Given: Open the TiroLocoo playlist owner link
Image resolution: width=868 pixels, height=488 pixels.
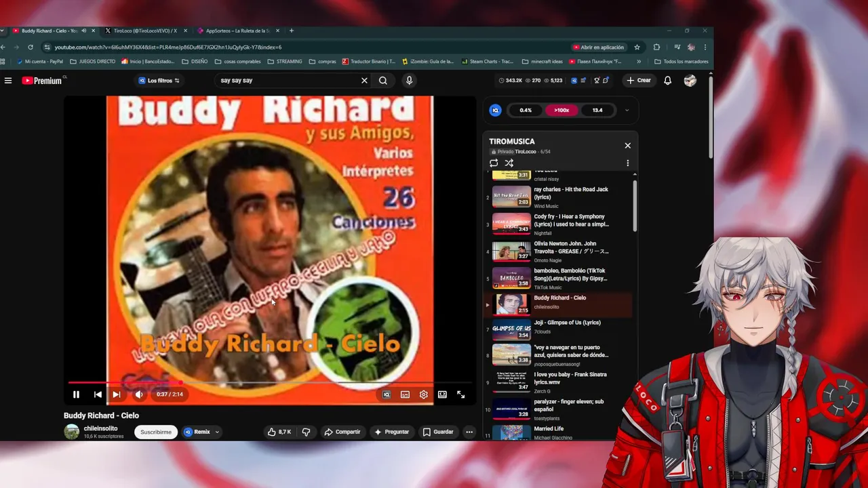Looking at the screenshot, I should point(526,152).
